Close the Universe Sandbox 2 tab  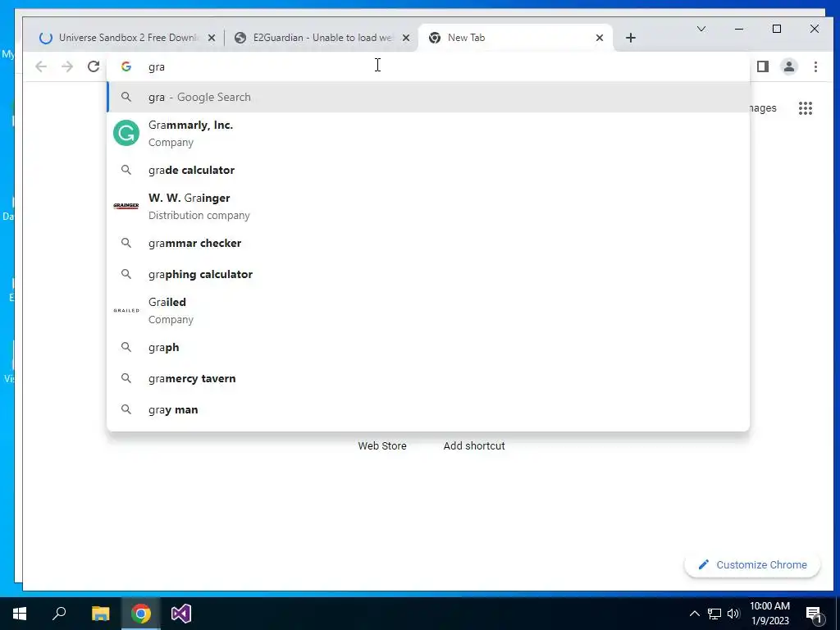pyautogui.click(x=212, y=38)
